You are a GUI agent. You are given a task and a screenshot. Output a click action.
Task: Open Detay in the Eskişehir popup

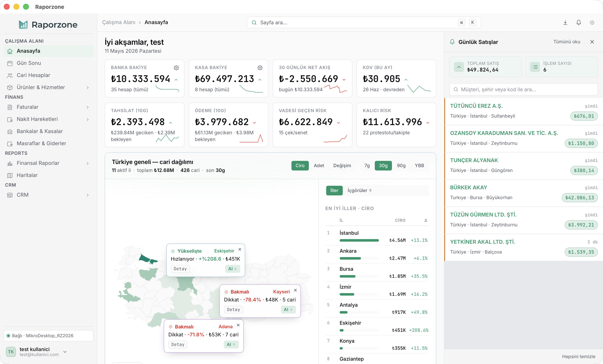tap(180, 269)
